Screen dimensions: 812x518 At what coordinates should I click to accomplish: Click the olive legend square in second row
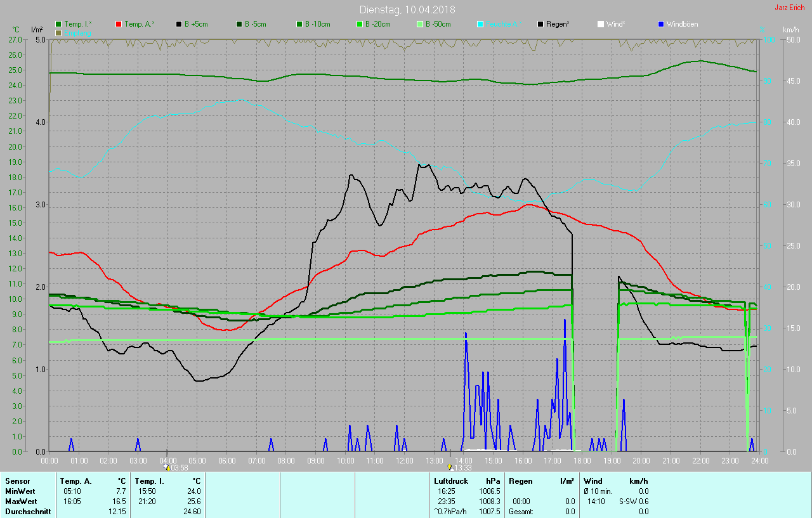(x=59, y=32)
